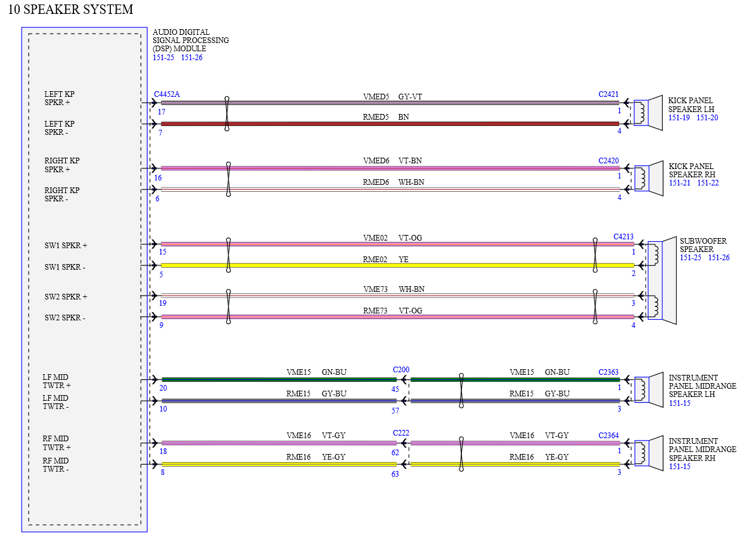Select the VMED5 GY-VT wire label
Screen dimensions: 756x554
pyautogui.click(x=392, y=96)
